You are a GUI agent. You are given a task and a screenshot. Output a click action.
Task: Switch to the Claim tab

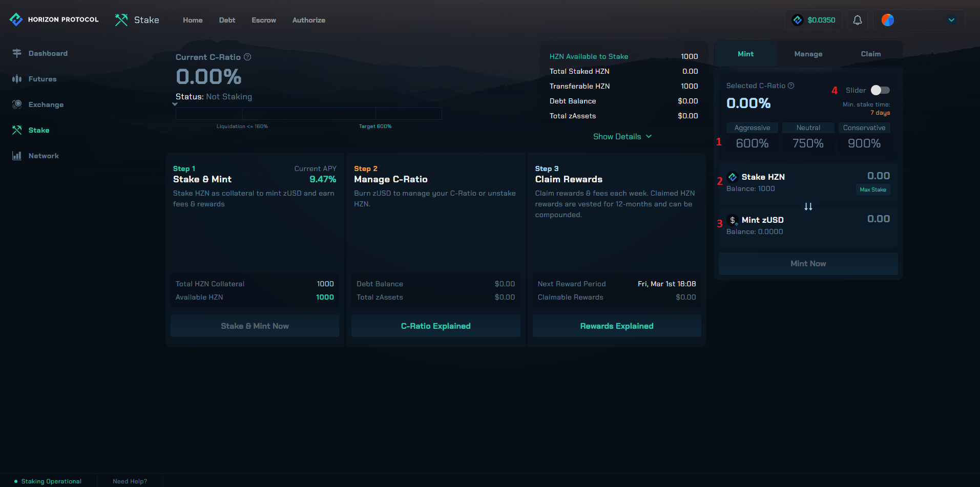pos(871,54)
